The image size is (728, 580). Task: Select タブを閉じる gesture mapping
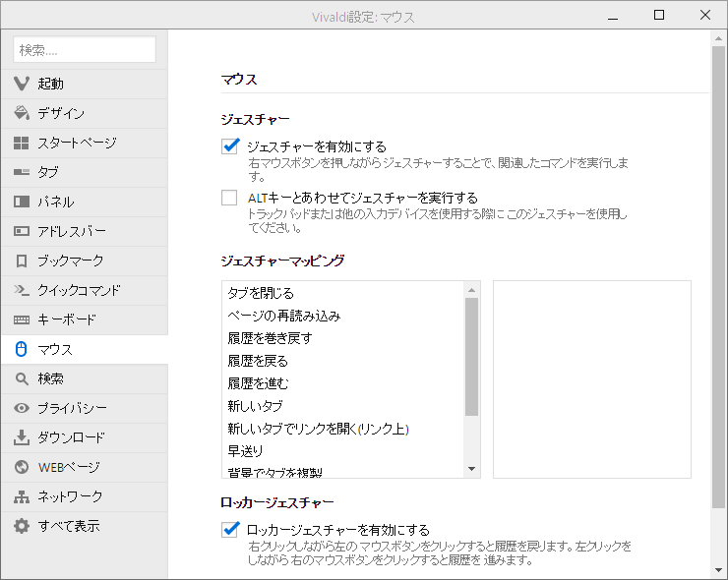342,293
